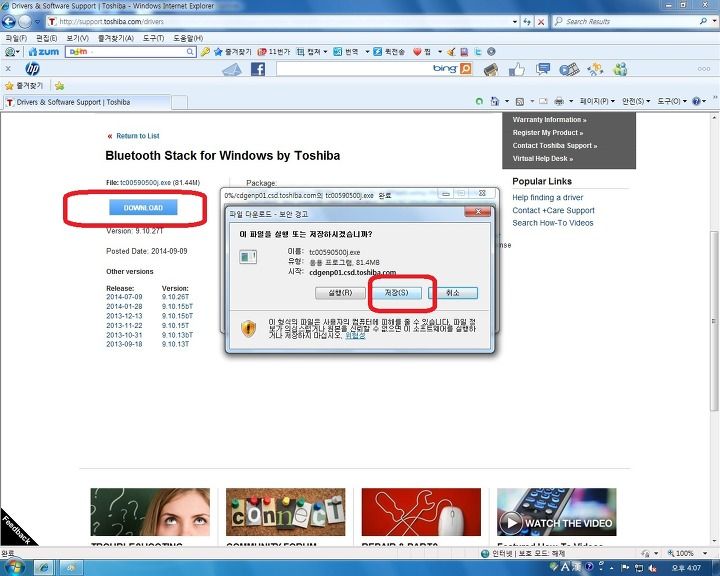Click the home icon in command bar

pyautogui.click(x=495, y=101)
